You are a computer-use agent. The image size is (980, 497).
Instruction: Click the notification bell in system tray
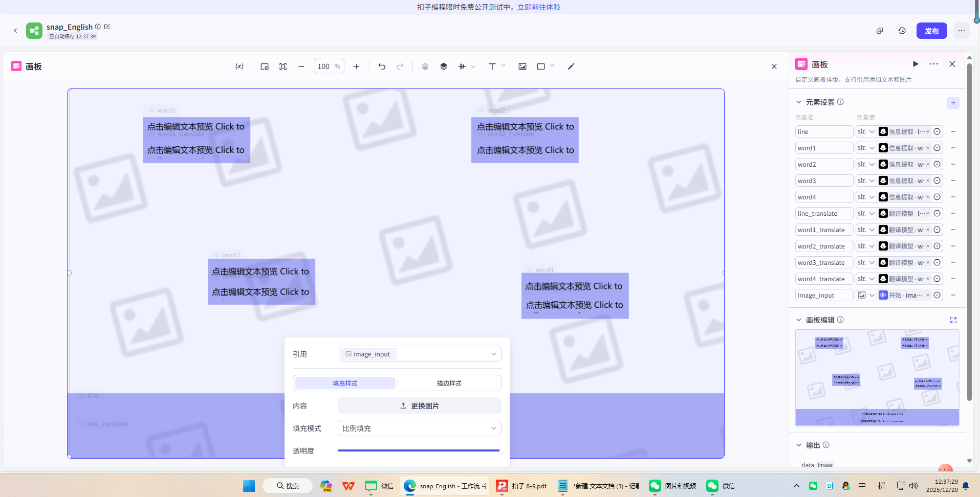(x=966, y=486)
